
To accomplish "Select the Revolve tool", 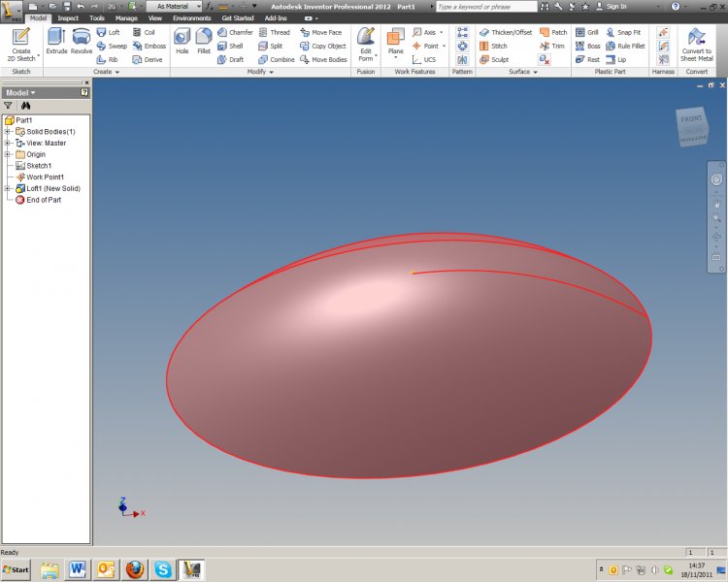I will pyautogui.click(x=82, y=43).
